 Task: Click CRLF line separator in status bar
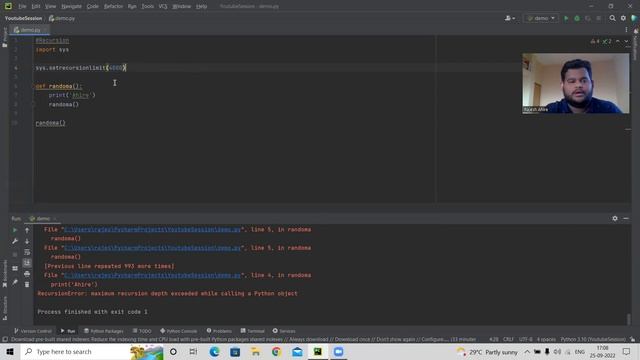click(x=508, y=340)
